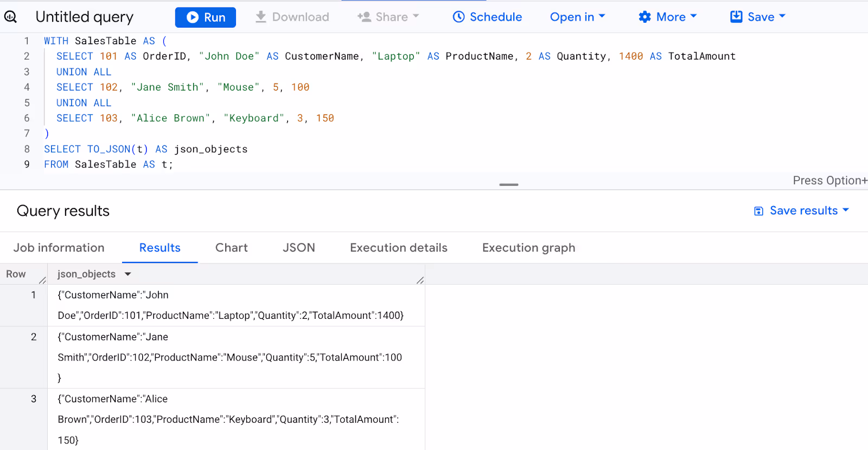Open the JSON tab
Image resolution: width=868 pixels, height=450 pixels.
pos(299,248)
